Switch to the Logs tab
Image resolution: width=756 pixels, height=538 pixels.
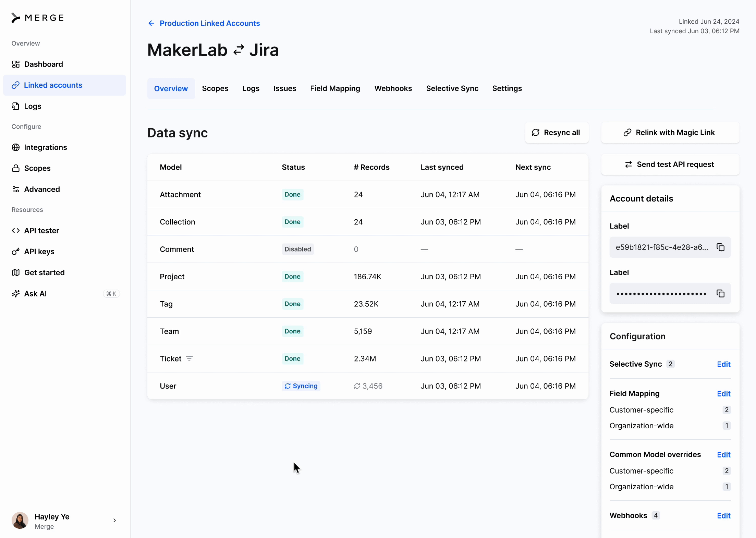[x=251, y=88]
